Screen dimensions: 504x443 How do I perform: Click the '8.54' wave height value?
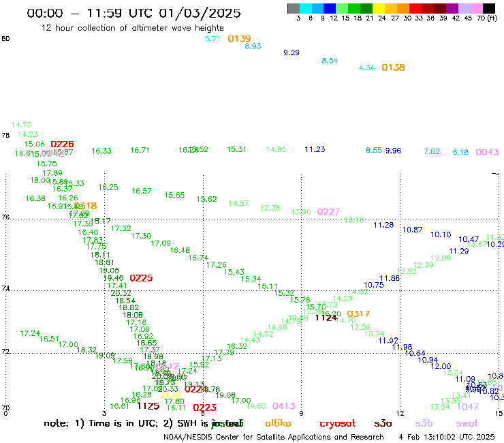click(330, 61)
